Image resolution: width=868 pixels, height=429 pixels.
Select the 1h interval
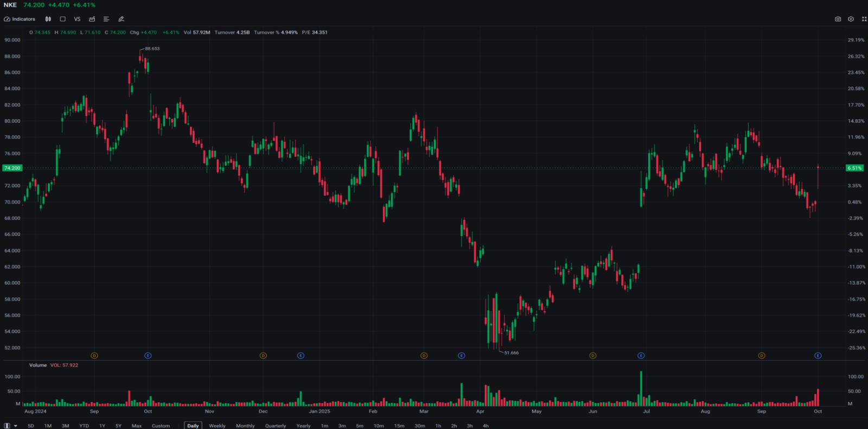[x=438, y=426]
